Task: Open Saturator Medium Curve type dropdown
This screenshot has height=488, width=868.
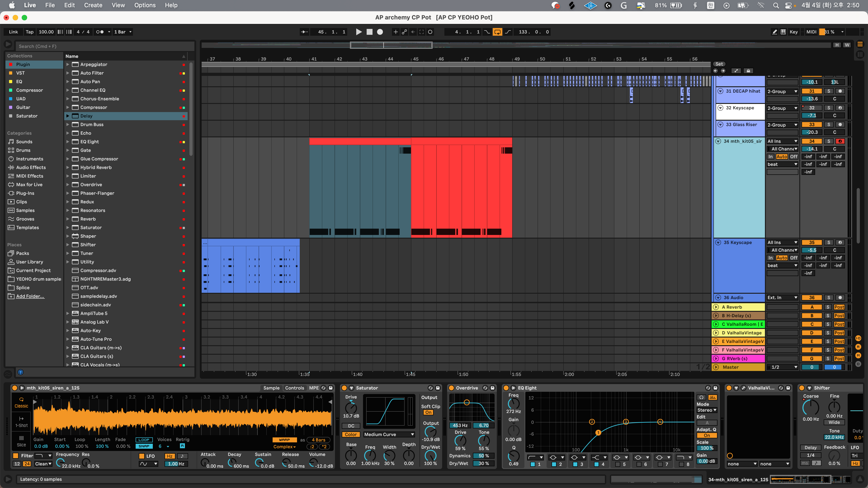Action: [x=389, y=434]
